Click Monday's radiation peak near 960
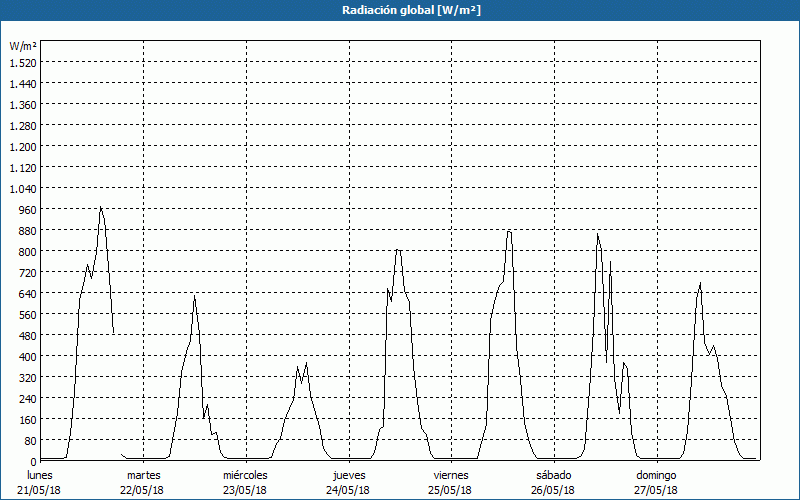The height and width of the screenshot is (500, 800). tap(100, 208)
